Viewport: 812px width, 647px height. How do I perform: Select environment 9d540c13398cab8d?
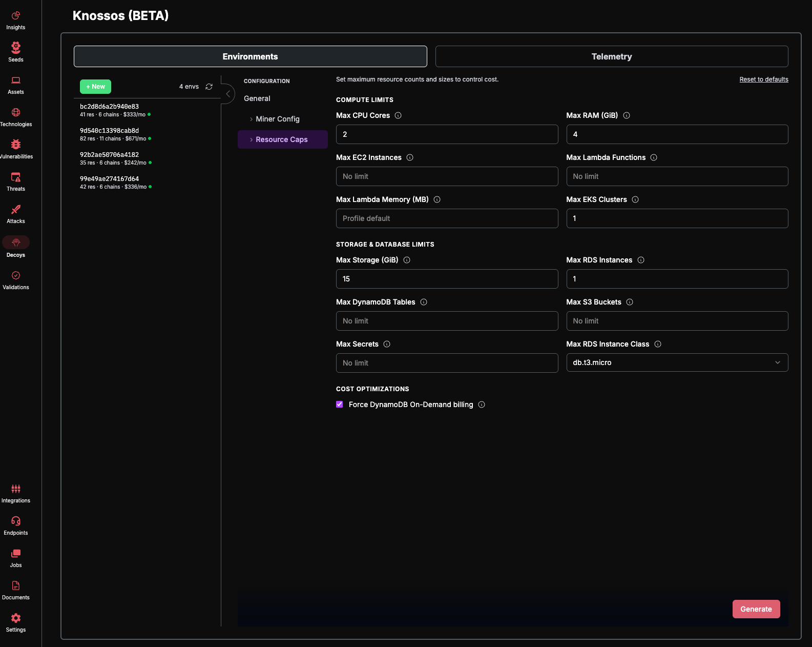pos(147,134)
